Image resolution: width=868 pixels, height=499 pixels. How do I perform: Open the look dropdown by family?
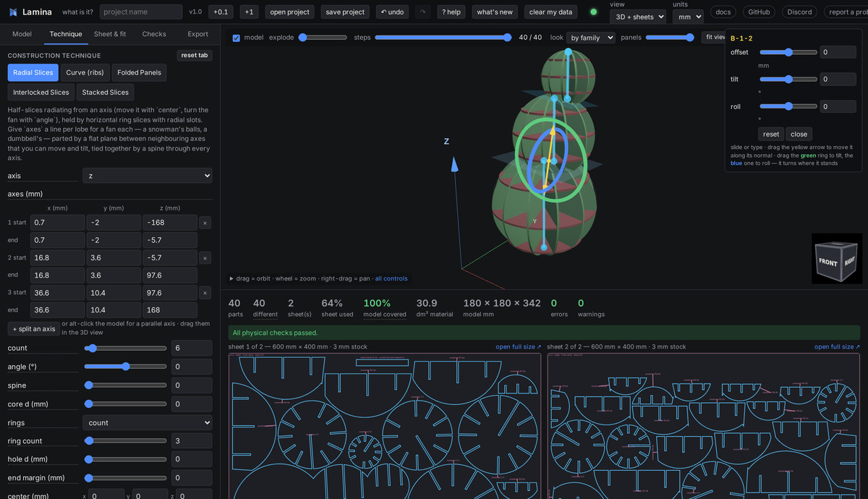point(591,38)
